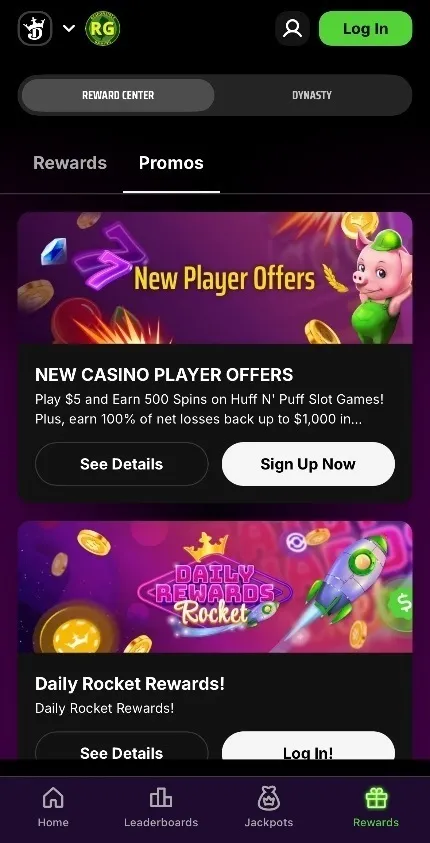Viewport: 430px width, 843px height.
Task: Tap the DraftKings crown logo icon
Action: tap(35, 28)
